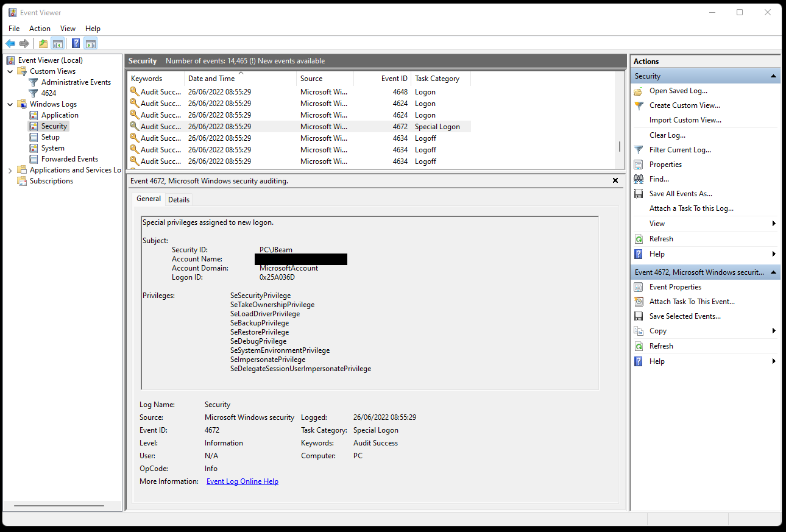Close the event preview pane with X
This screenshot has height=532, width=786.
pyautogui.click(x=615, y=181)
